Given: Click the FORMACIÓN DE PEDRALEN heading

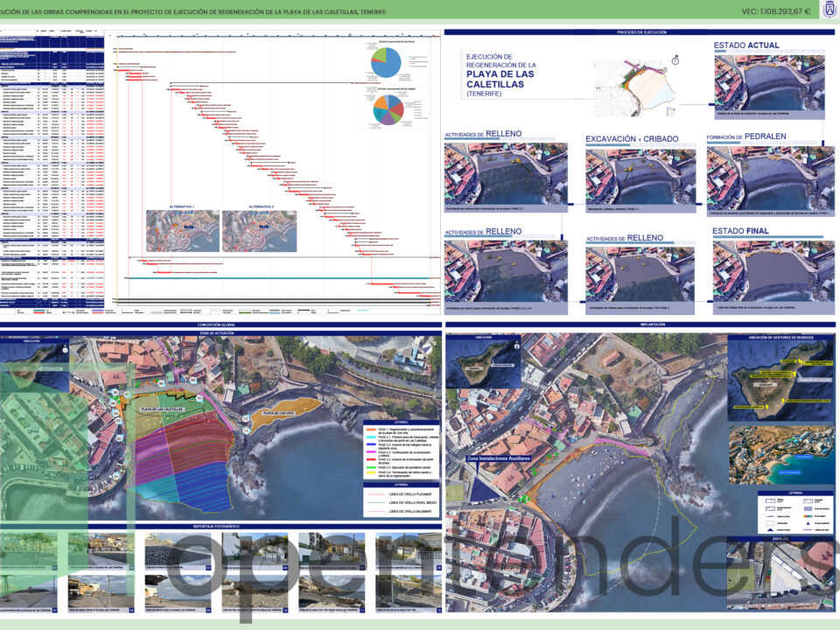Looking at the screenshot, I should pos(746,136).
